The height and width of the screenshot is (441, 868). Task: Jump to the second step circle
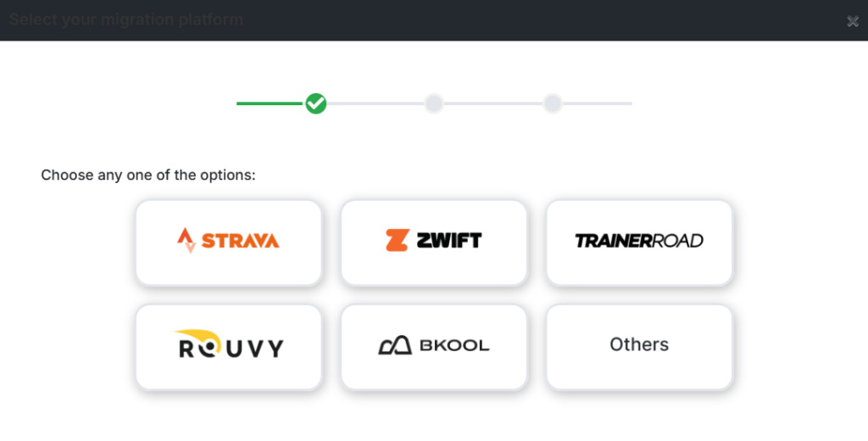pyautogui.click(x=433, y=103)
